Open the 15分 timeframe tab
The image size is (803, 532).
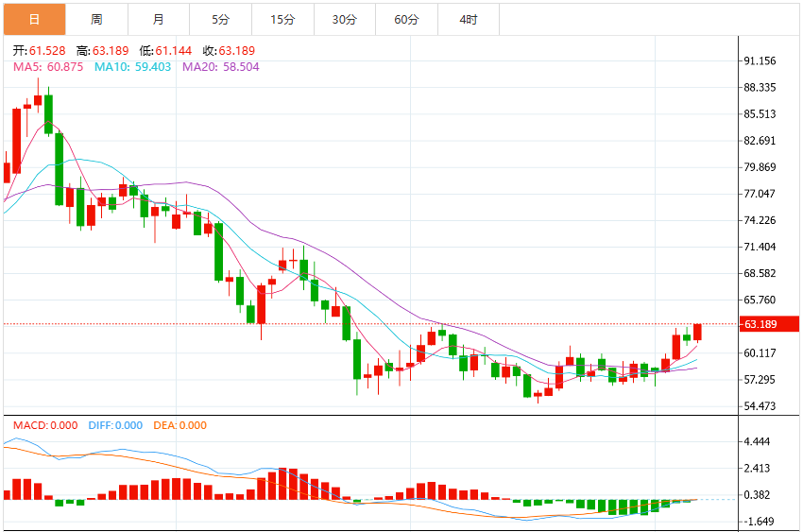(x=282, y=20)
